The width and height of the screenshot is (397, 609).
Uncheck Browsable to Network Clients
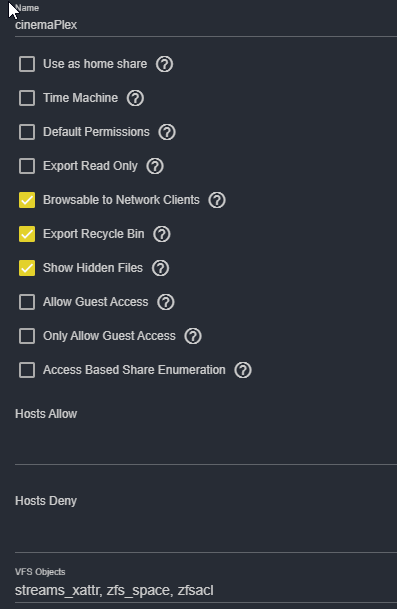click(x=27, y=200)
